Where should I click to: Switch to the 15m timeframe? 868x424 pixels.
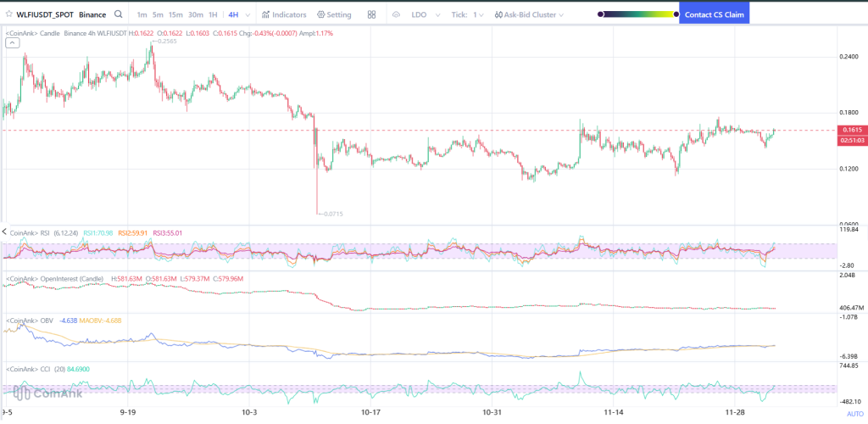tap(175, 14)
